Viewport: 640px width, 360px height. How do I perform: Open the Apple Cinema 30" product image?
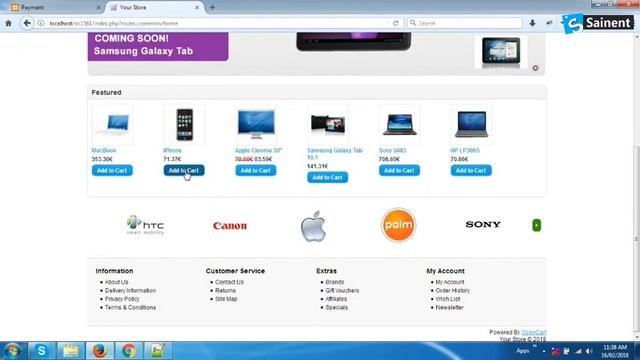tap(256, 124)
